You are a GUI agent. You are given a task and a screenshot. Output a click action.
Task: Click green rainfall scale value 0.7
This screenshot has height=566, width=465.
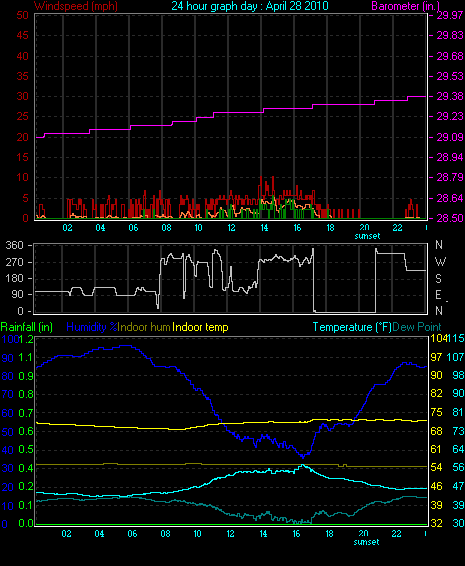(x=25, y=413)
